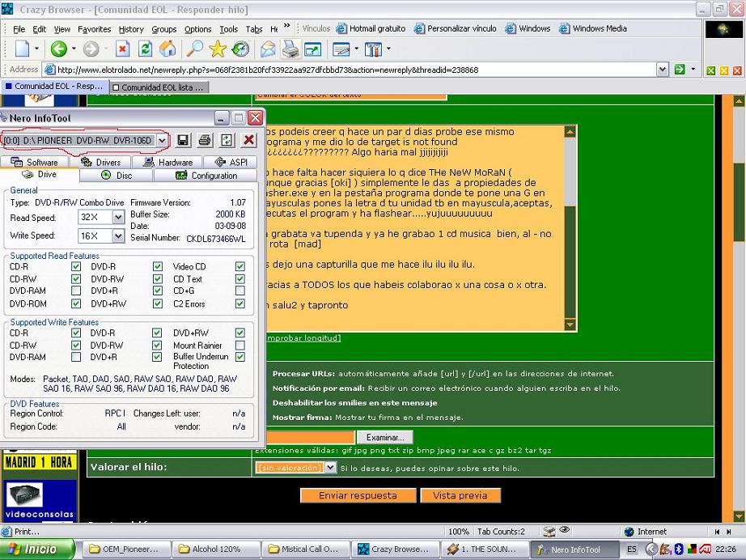Image resolution: width=746 pixels, height=560 pixels.
Task: Click the Print icon in Nero InfoTool
Action: 206,140
